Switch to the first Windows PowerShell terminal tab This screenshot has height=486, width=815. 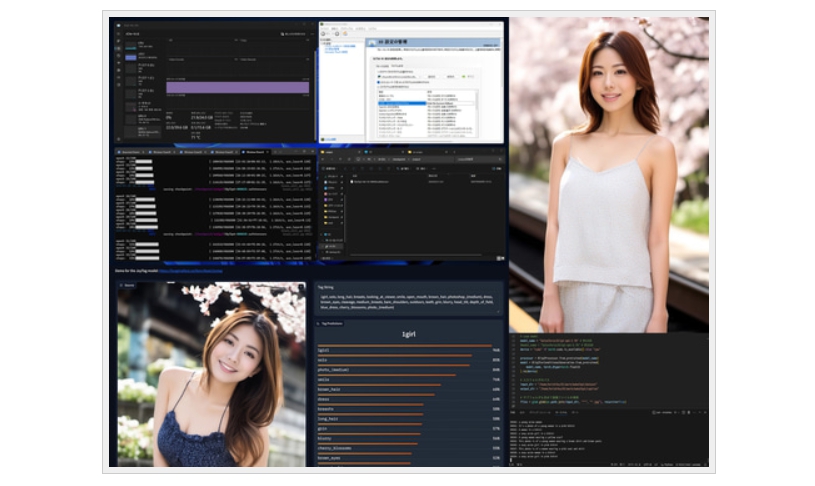tap(130, 152)
